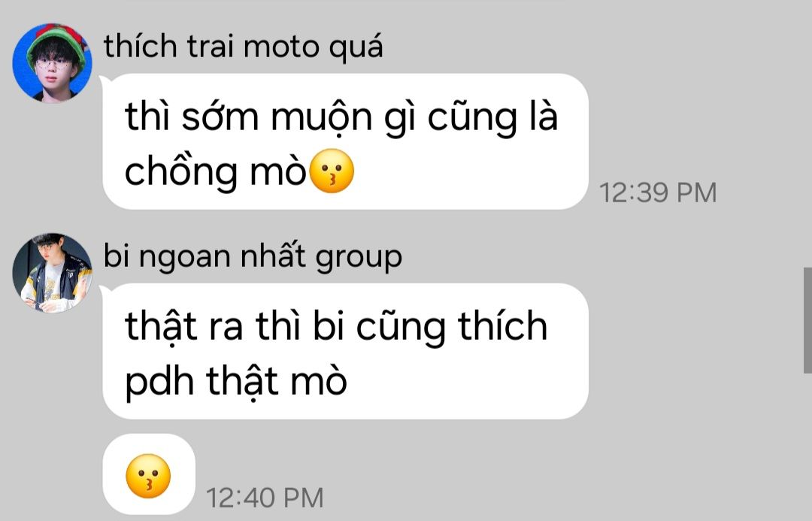Tap the standalone kissing emoji bubble

[149, 475]
